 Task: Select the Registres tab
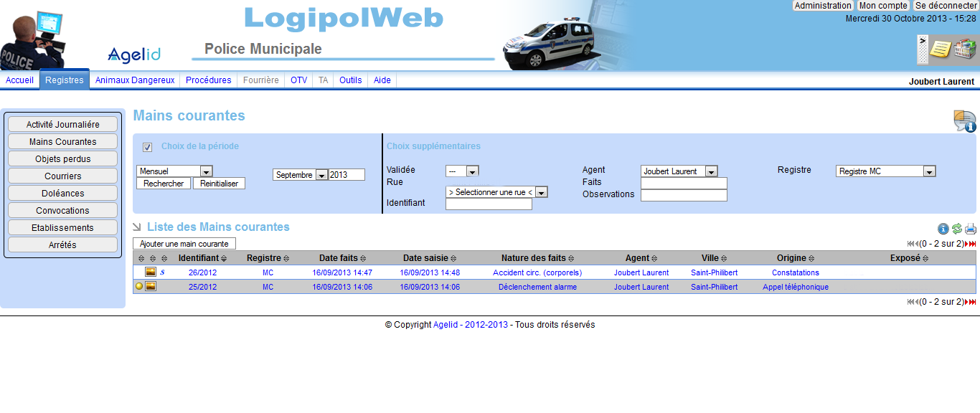pos(65,80)
